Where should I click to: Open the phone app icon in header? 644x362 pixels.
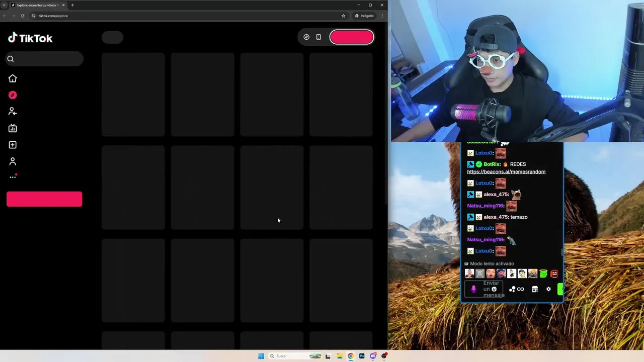[318, 37]
